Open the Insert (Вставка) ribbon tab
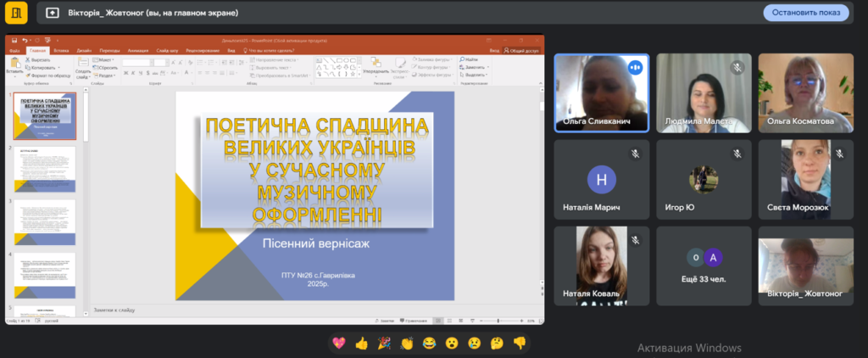The height and width of the screenshot is (358, 868). [x=60, y=50]
